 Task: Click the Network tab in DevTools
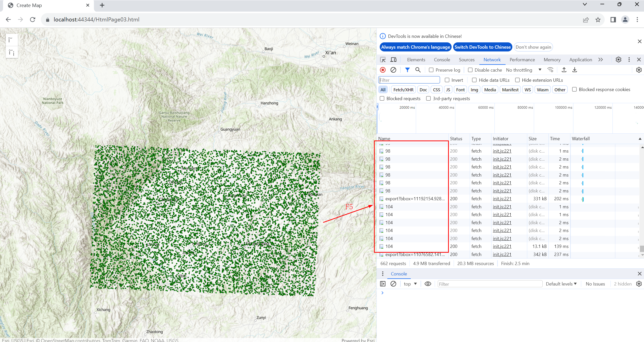[x=492, y=59]
